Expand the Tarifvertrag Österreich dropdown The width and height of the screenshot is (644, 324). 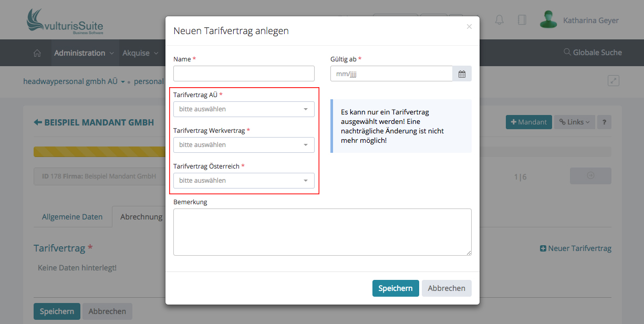(x=244, y=181)
